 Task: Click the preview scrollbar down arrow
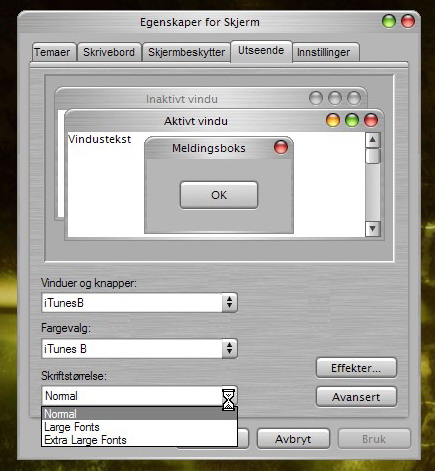(x=373, y=229)
